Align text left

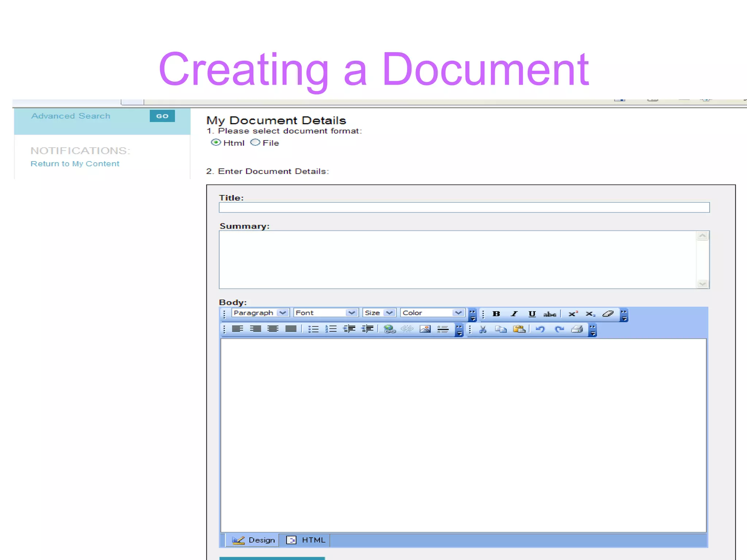click(x=237, y=329)
